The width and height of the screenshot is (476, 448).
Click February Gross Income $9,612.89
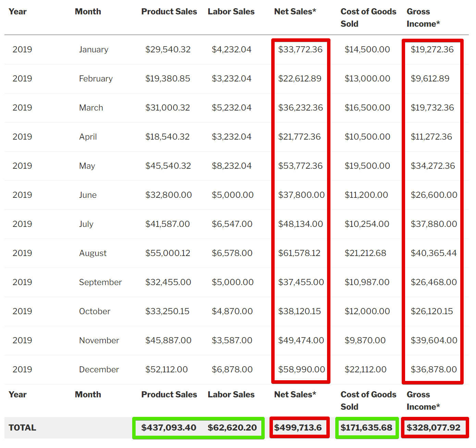pos(430,79)
